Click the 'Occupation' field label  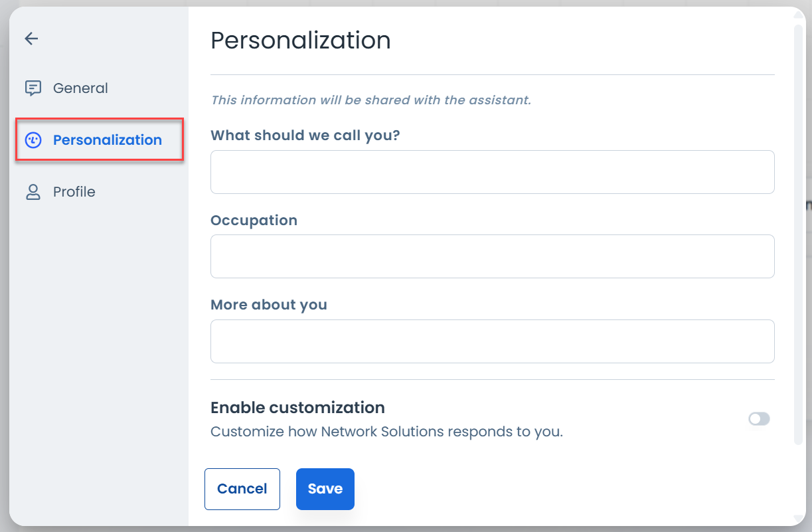click(x=254, y=221)
